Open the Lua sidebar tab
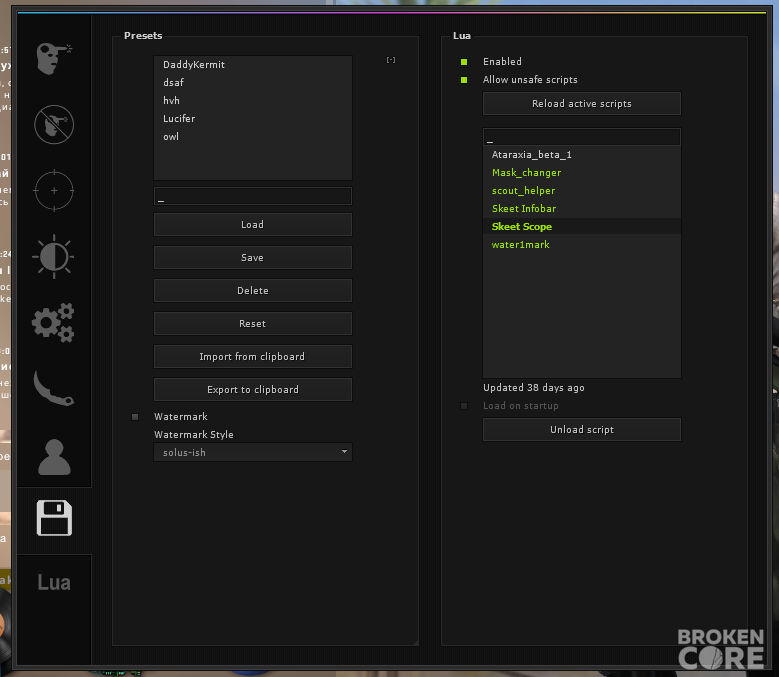Screen dimensions: 779x677 [54, 583]
